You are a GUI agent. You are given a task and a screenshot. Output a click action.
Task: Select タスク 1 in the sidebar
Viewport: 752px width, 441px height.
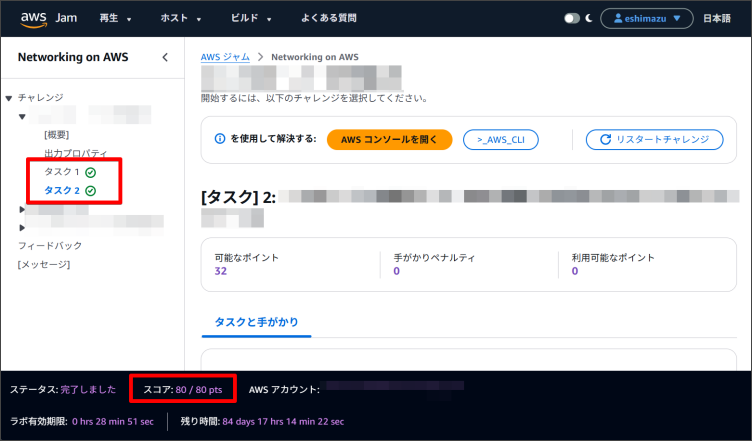point(61,172)
